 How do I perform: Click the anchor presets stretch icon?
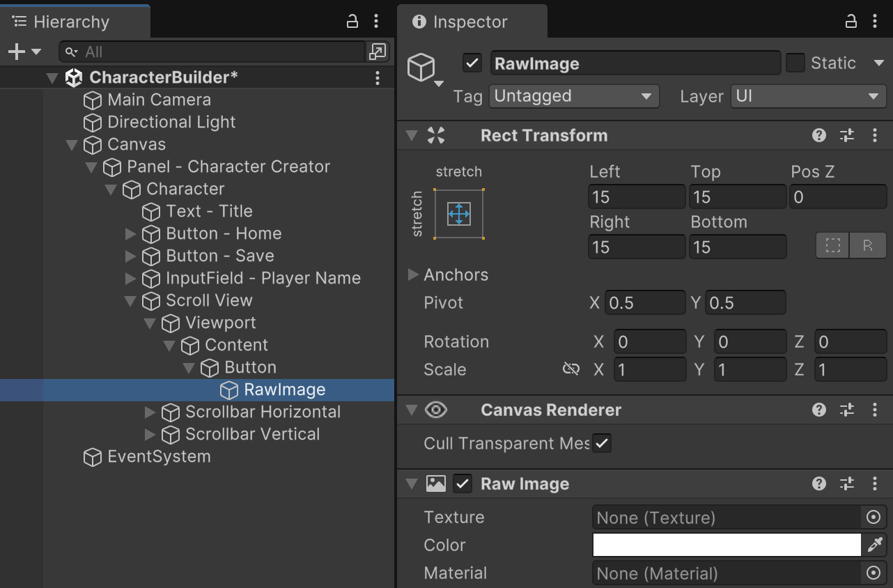pyautogui.click(x=459, y=214)
